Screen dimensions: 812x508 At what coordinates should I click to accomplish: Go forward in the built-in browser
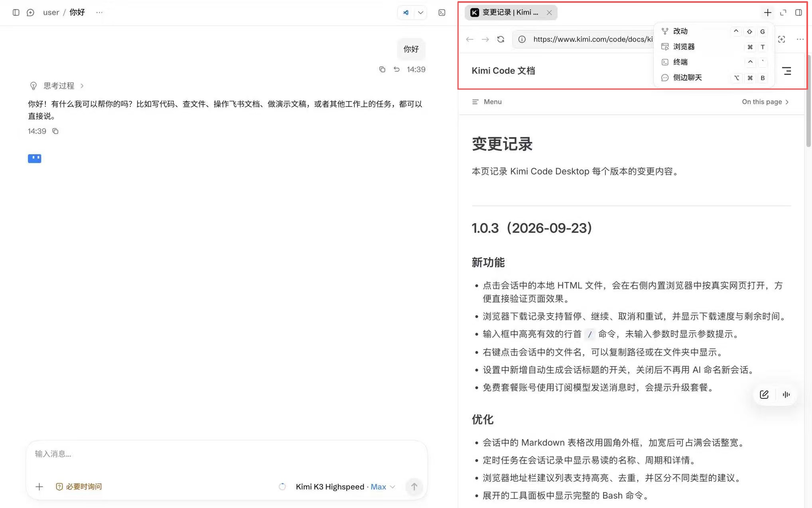(x=485, y=39)
